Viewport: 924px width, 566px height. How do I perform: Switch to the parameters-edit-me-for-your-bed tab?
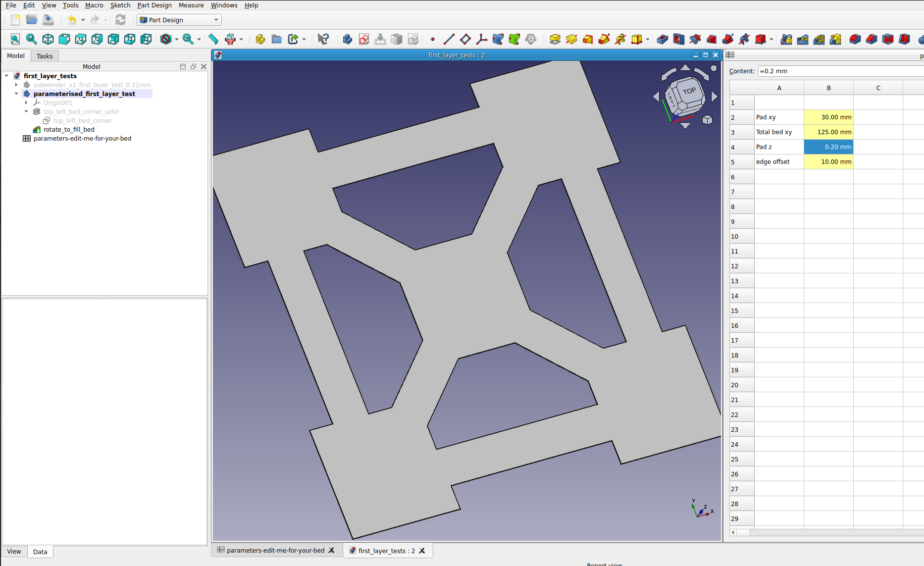(275, 550)
